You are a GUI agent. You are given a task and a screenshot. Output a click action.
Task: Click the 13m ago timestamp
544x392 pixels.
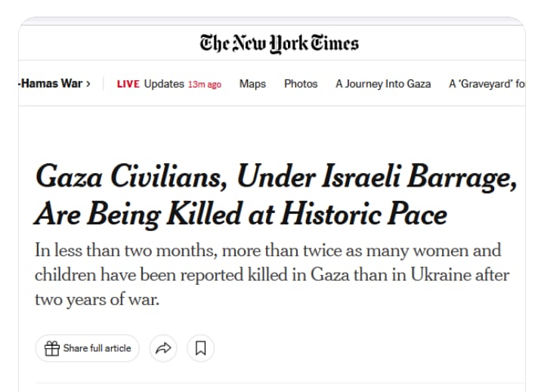(x=205, y=85)
